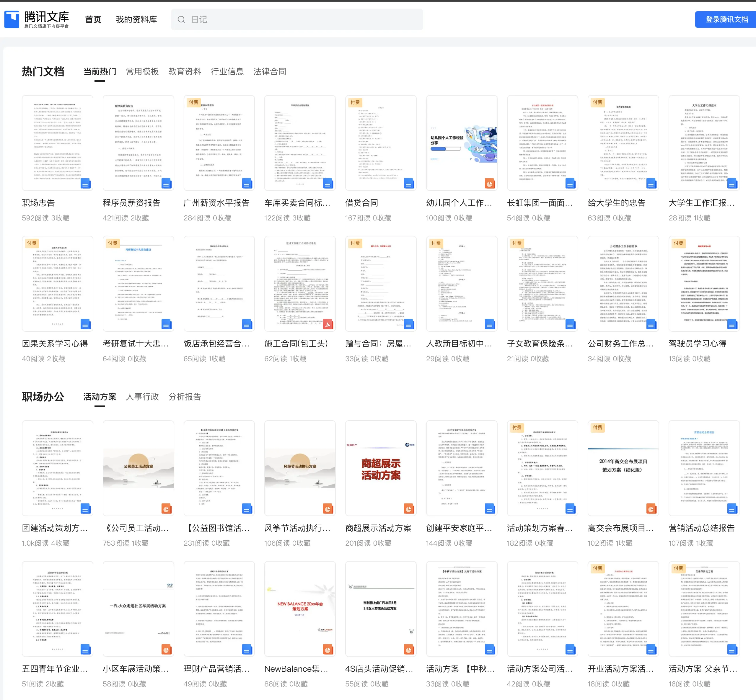Screen dimensions: 756x700
Task: Click slides icon on 商超展示活动方案 card
Action: pos(409,509)
